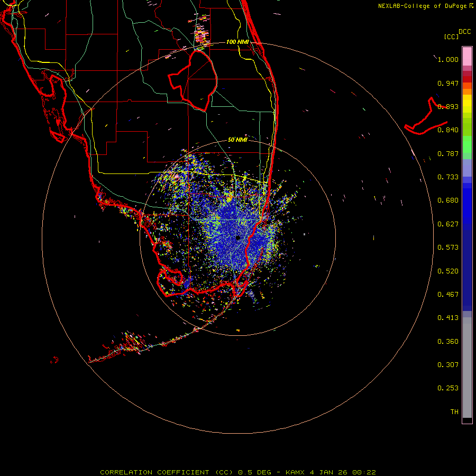Select the 0.253 scale value
Image resolution: width=476 pixels, height=476 pixels.
point(448,388)
